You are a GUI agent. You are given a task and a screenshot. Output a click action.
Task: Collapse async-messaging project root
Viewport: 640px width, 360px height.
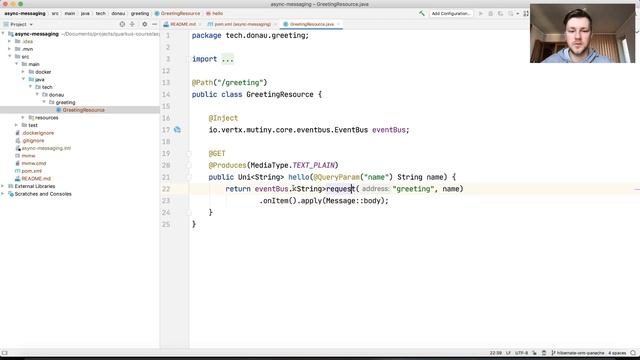click(x=3, y=34)
